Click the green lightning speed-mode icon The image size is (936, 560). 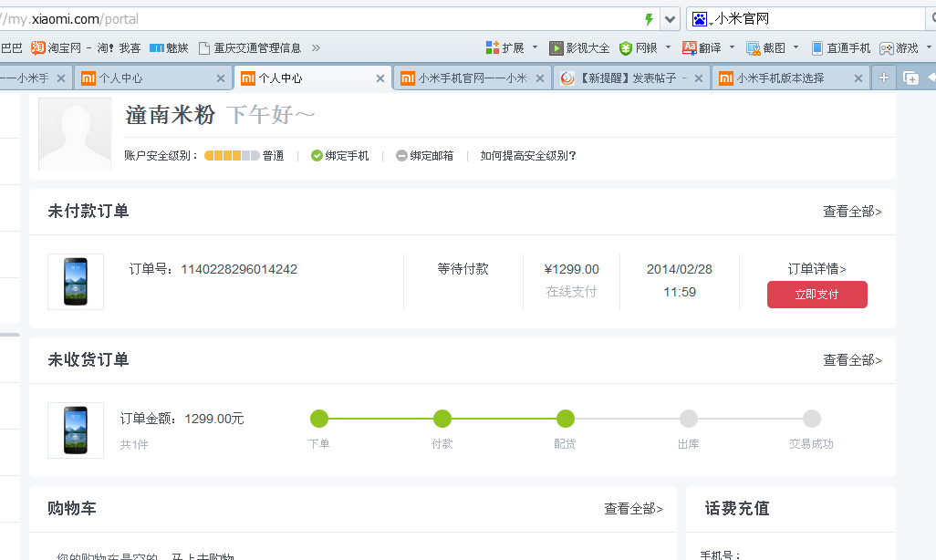pos(649,19)
